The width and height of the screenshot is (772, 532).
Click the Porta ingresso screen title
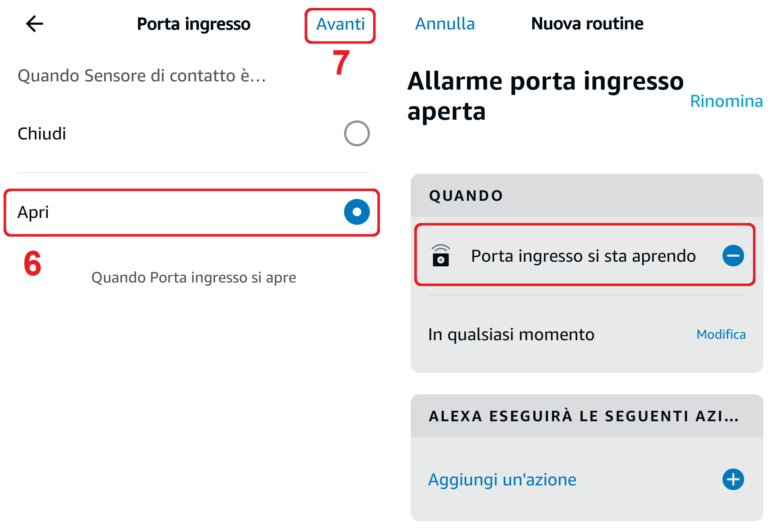(194, 24)
